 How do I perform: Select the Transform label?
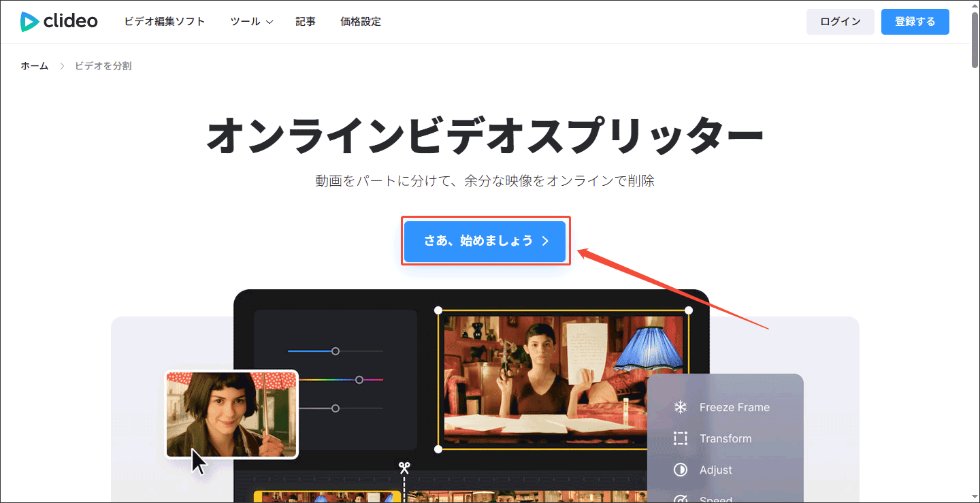coord(725,438)
